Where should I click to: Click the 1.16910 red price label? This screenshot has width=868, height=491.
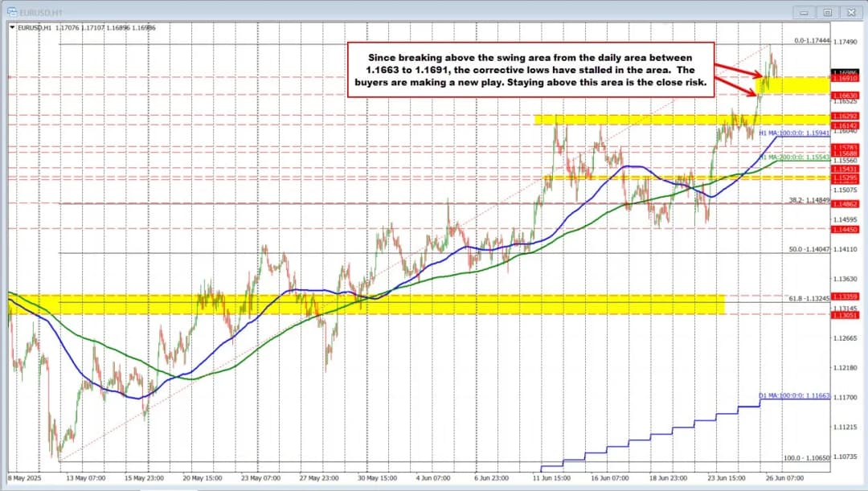pos(845,79)
